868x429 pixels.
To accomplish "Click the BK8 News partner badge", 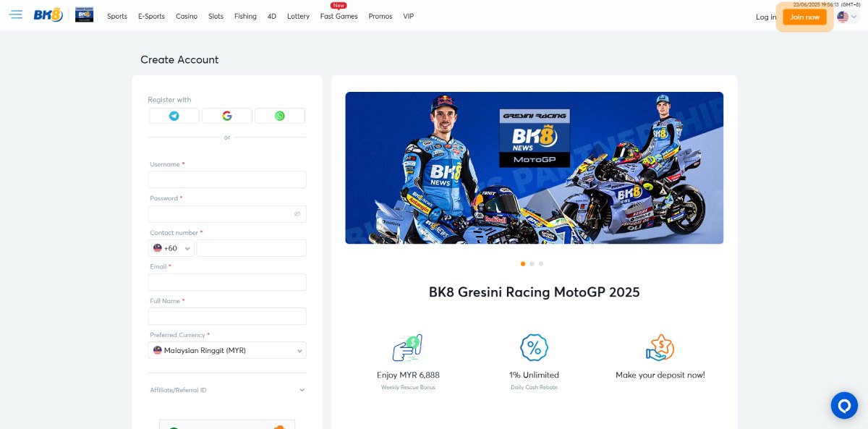I will [x=84, y=14].
